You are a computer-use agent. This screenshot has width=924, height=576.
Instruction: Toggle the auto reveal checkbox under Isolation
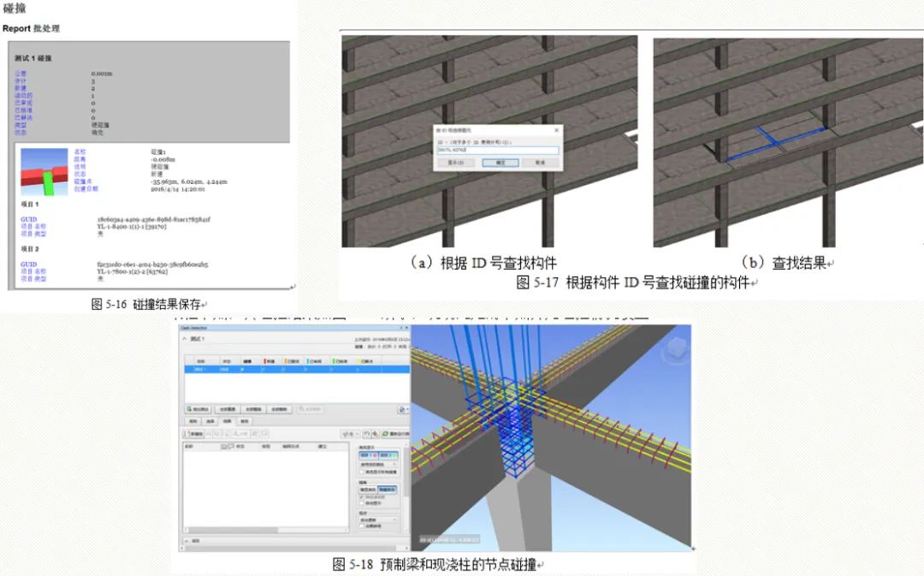click(361, 503)
